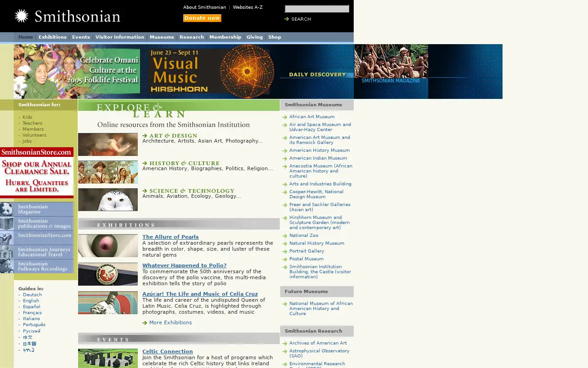Click the About Smithsonian link
Image resolution: width=588 pixels, height=368 pixels.
click(x=204, y=7)
